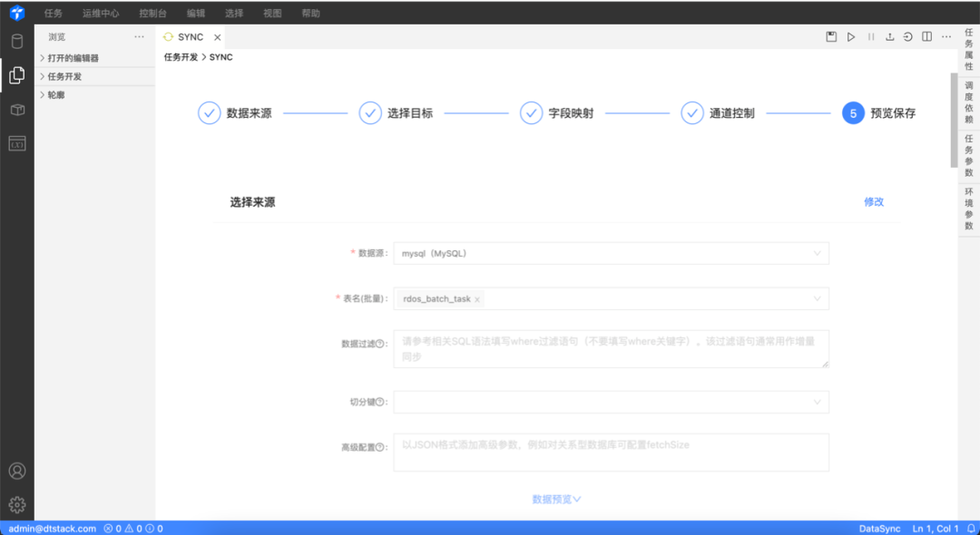Click the info count icon in status bar

(x=150, y=529)
